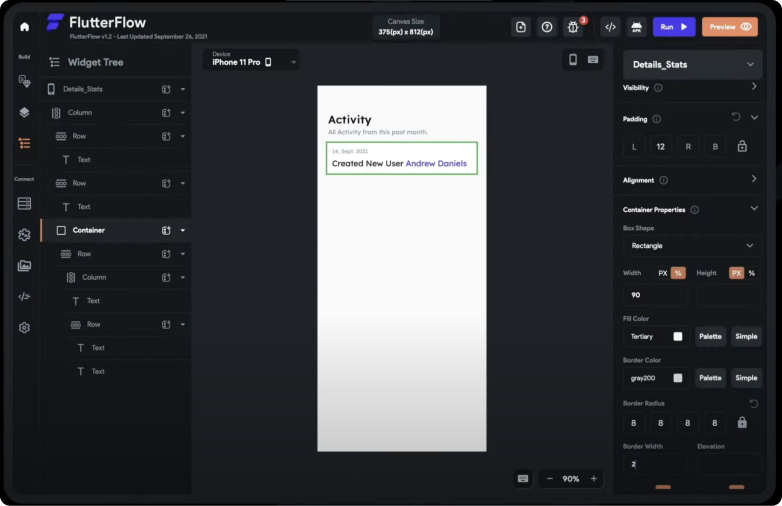Toggle the padding lock

(x=742, y=146)
